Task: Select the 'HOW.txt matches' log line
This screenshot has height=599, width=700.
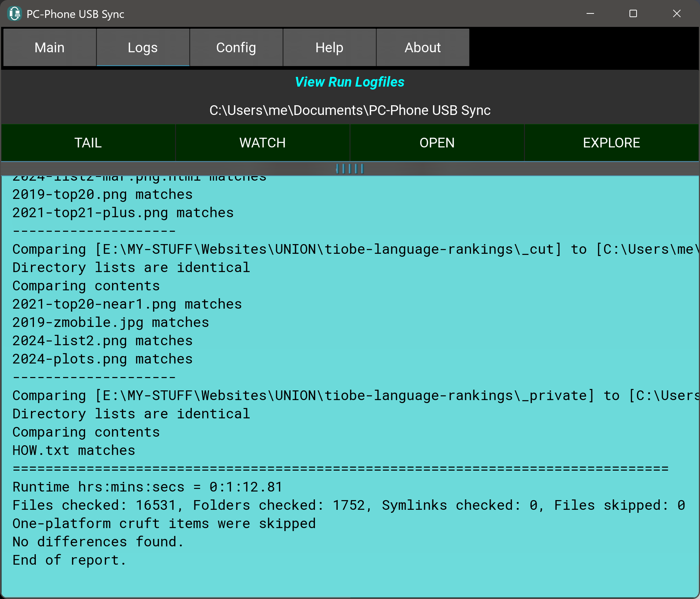Action: coord(74,450)
